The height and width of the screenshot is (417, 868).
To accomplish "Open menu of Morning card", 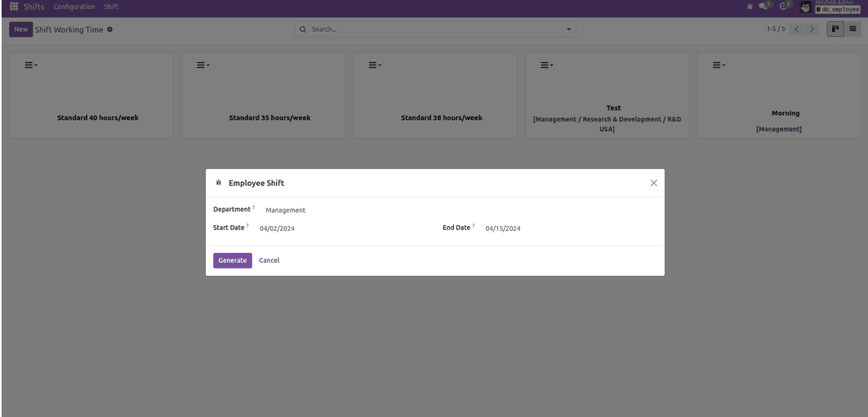I will point(719,65).
